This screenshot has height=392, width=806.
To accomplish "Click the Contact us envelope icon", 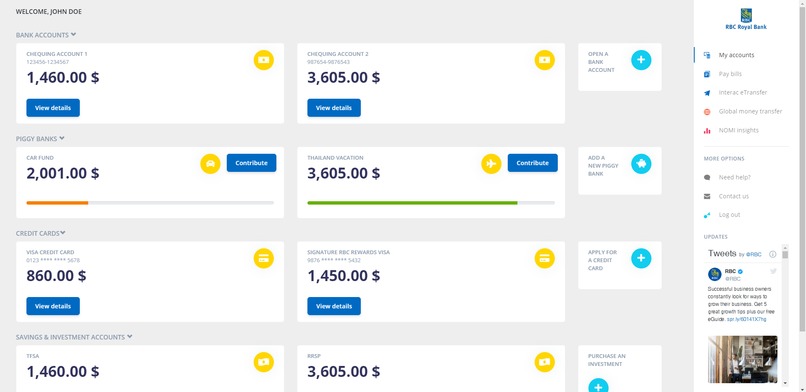I will tap(707, 196).
